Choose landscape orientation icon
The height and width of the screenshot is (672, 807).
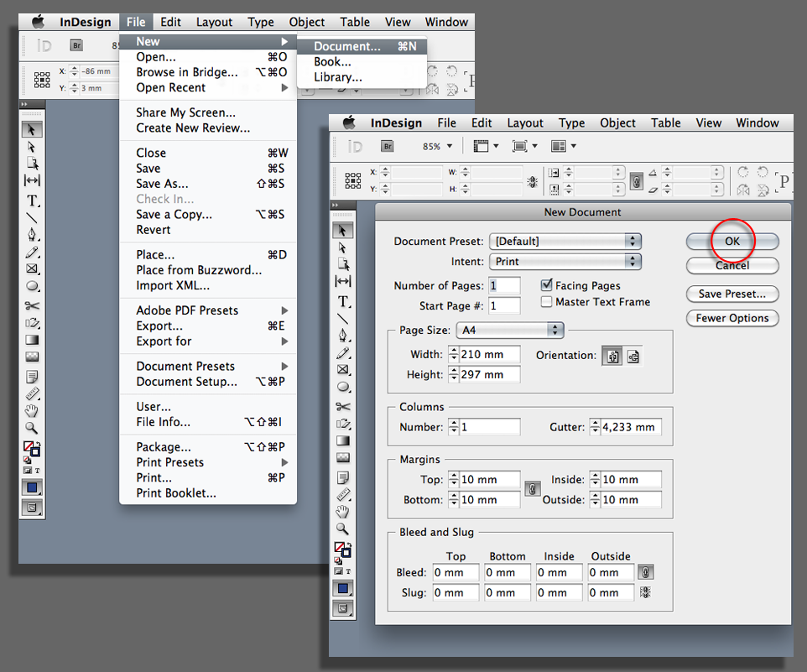[633, 356]
